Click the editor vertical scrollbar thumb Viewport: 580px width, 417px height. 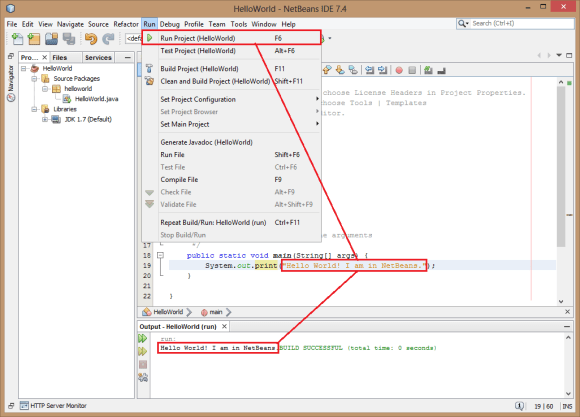[561, 166]
